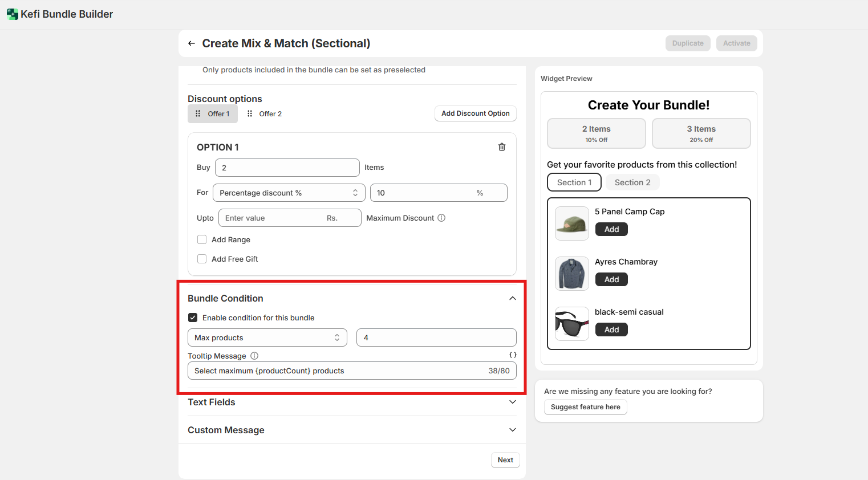Click the Tooltip Message text field
Viewport: 868px width, 480px height.
point(336,371)
